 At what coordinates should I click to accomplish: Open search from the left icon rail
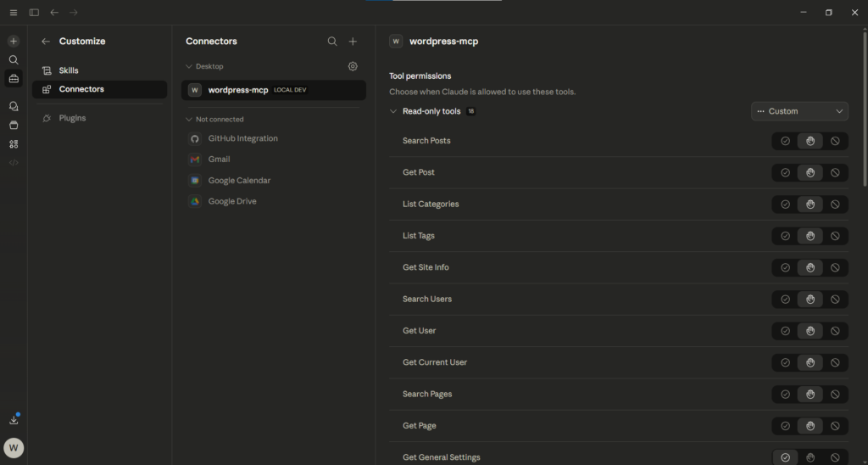point(14,60)
